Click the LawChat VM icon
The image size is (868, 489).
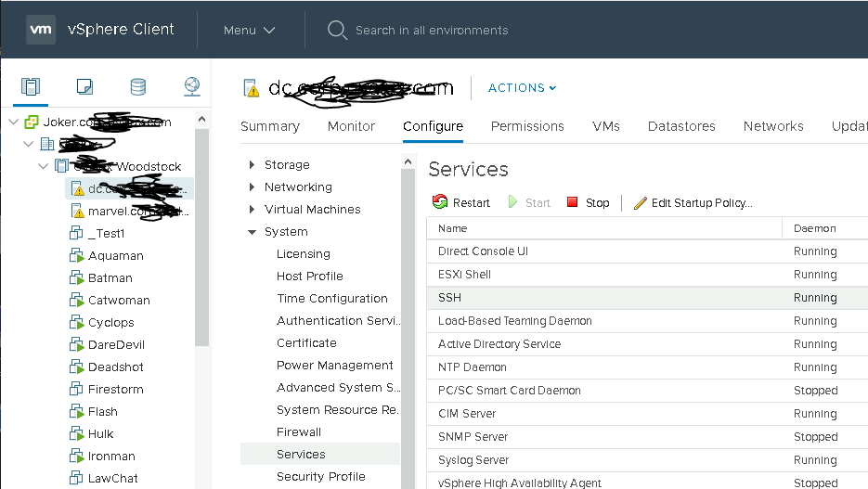[x=76, y=478]
